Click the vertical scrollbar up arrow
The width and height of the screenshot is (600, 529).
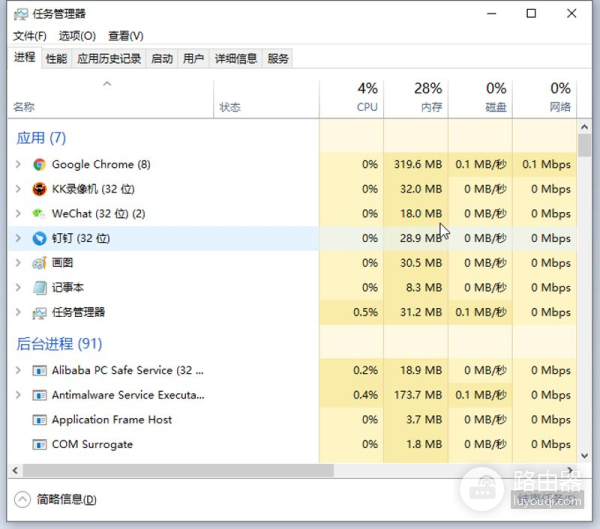[x=584, y=127]
